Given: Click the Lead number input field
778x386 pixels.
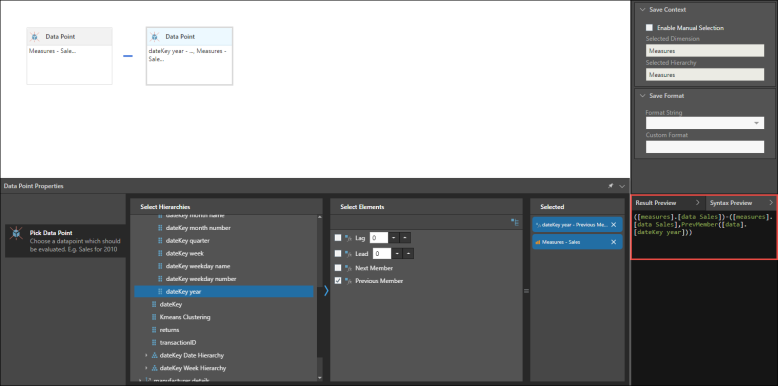Looking at the screenshot, I should 382,254.
